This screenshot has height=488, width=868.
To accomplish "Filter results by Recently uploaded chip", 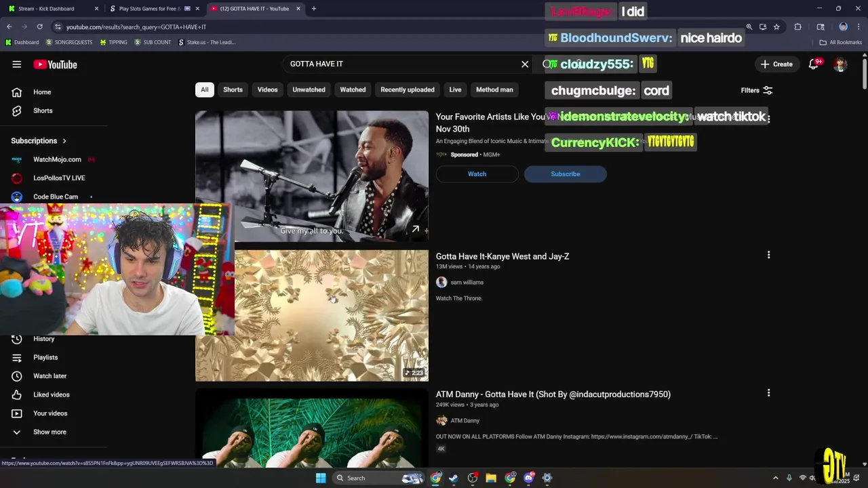I will pyautogui.click(x=408, y=89).
